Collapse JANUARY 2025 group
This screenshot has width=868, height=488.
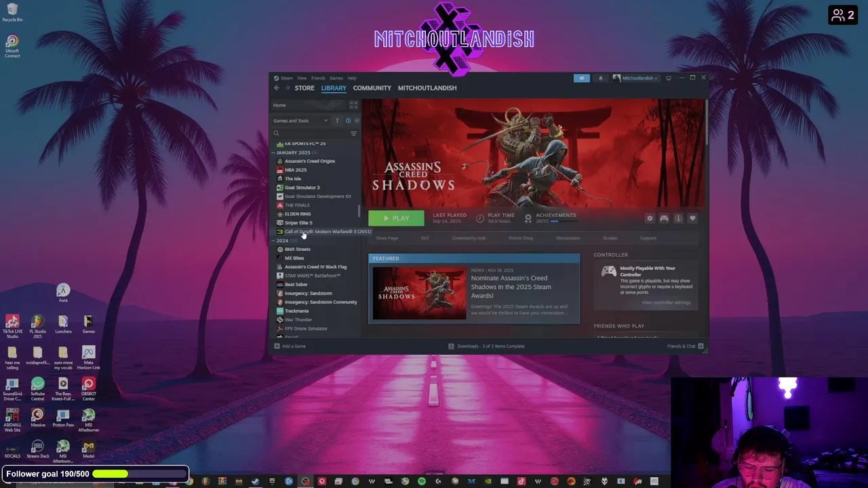click(273, 152)
